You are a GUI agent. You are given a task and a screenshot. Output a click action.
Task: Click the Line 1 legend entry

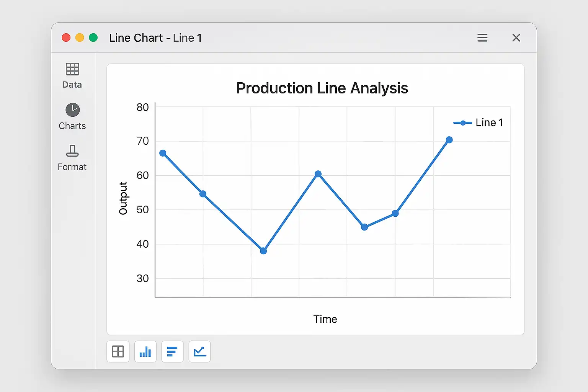click(x=479, y=122)
